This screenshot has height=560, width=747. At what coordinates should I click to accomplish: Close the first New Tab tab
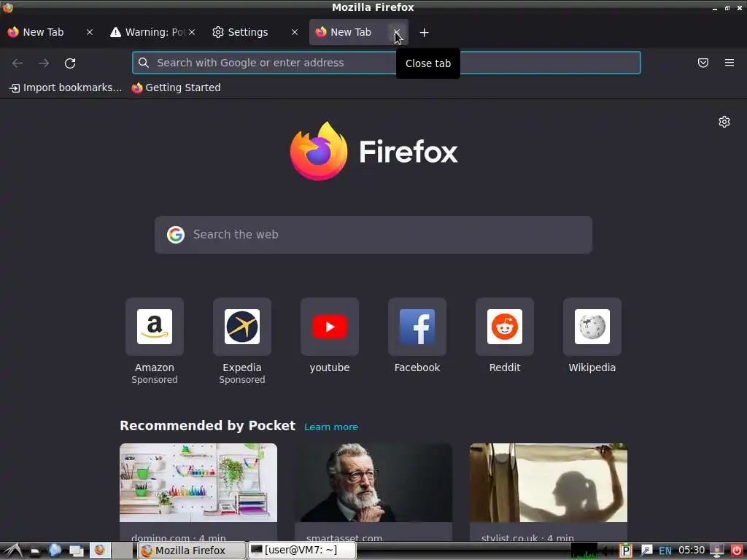[90, 32]
